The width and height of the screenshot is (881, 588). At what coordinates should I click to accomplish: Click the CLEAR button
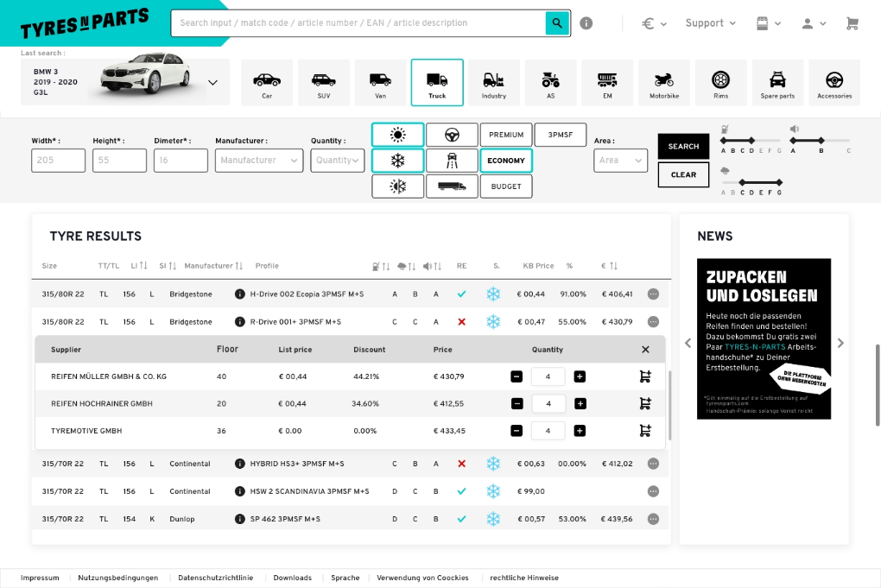683,174
